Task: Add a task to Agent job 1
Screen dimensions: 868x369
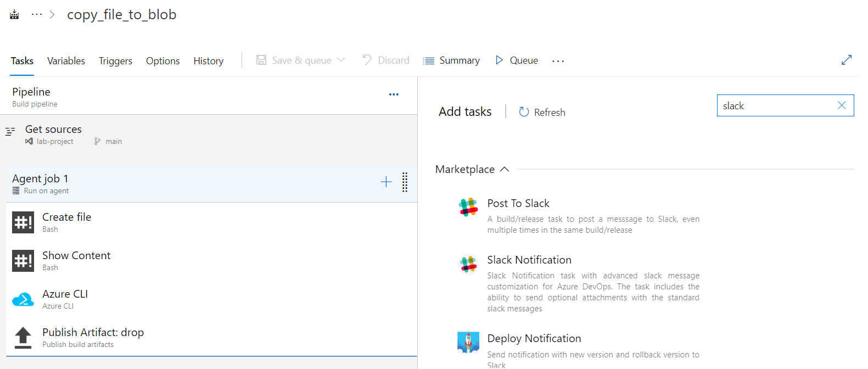Action: pos(386,182)
